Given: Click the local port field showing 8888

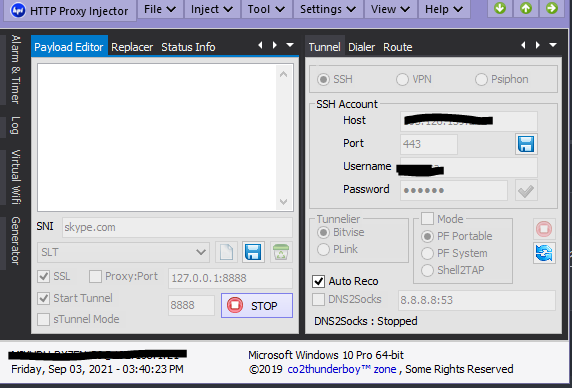Looking at the screenshot, I should 192,305.
